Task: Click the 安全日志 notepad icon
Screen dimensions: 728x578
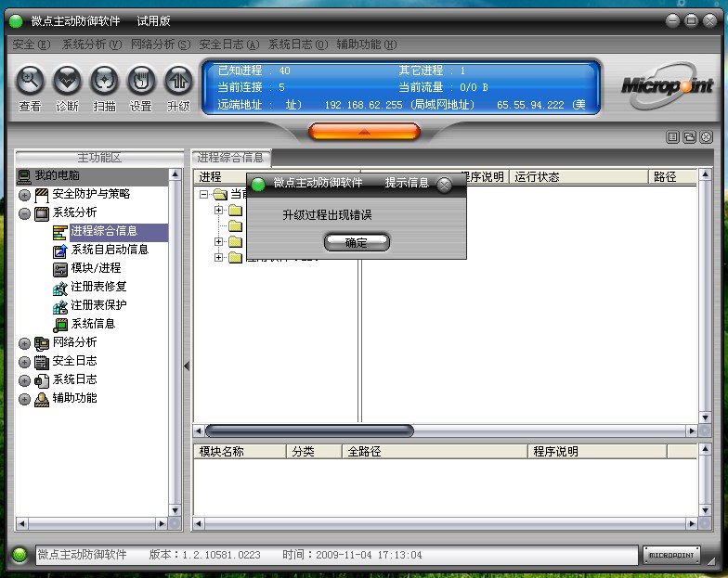Action: [42, 362]
